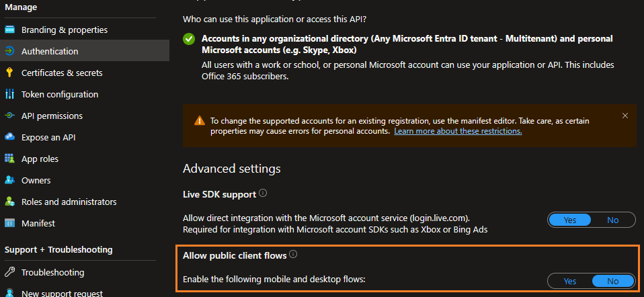The image size is (644, 297).
Task: Click the App roles grid icon
Action: point(9,159)
